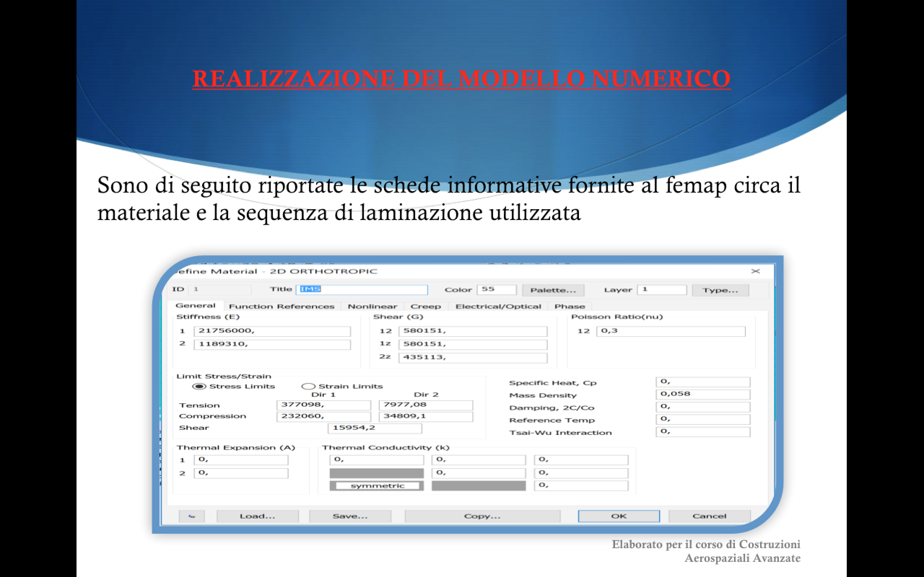Click the Title field containing IMS

tap(361, 289)
